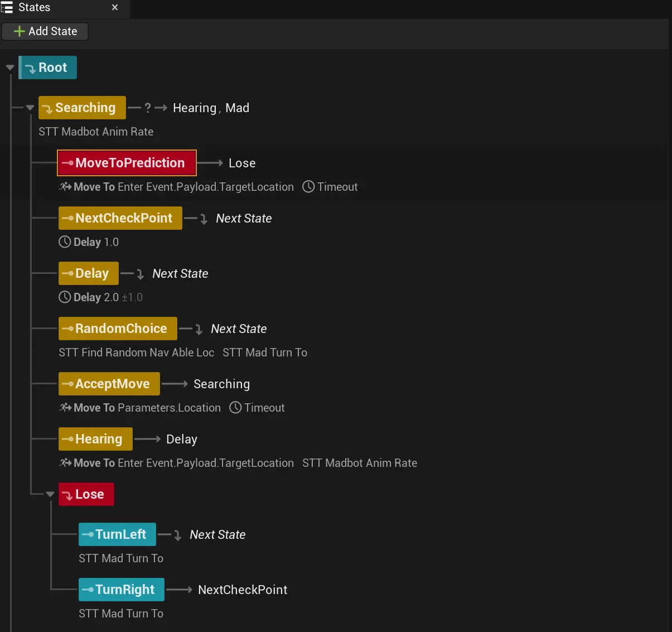Collapse the Lose state group
This screenshot has height=632, width=672.
pyautogui.click(x=50, y=494)
